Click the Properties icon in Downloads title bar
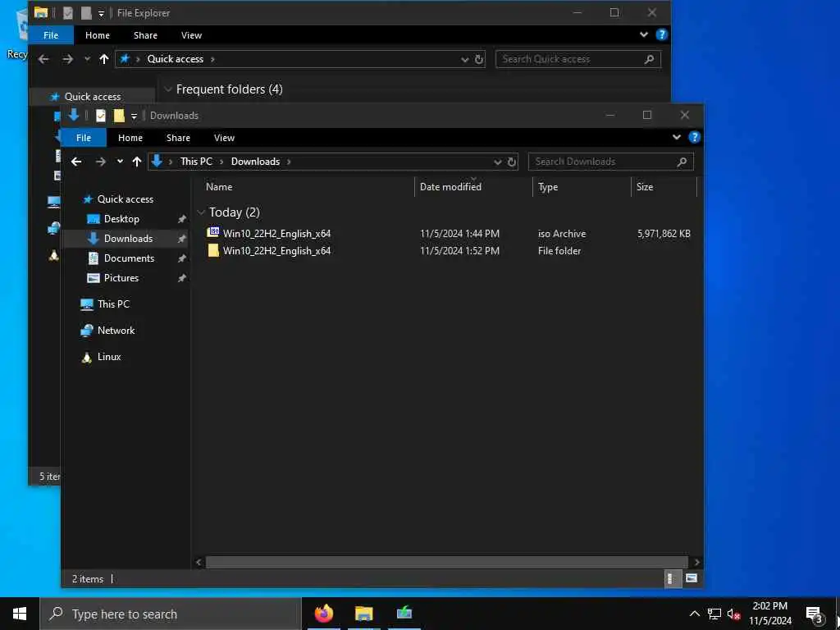This screenshot has height=630, width=840. pyautogui.click(x=101, y=115)
